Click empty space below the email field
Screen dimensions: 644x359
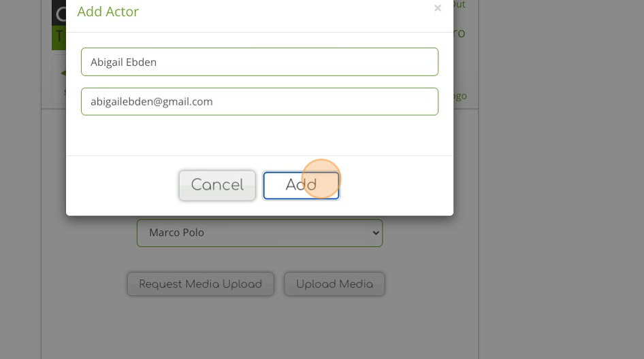(x=259, y=136)
